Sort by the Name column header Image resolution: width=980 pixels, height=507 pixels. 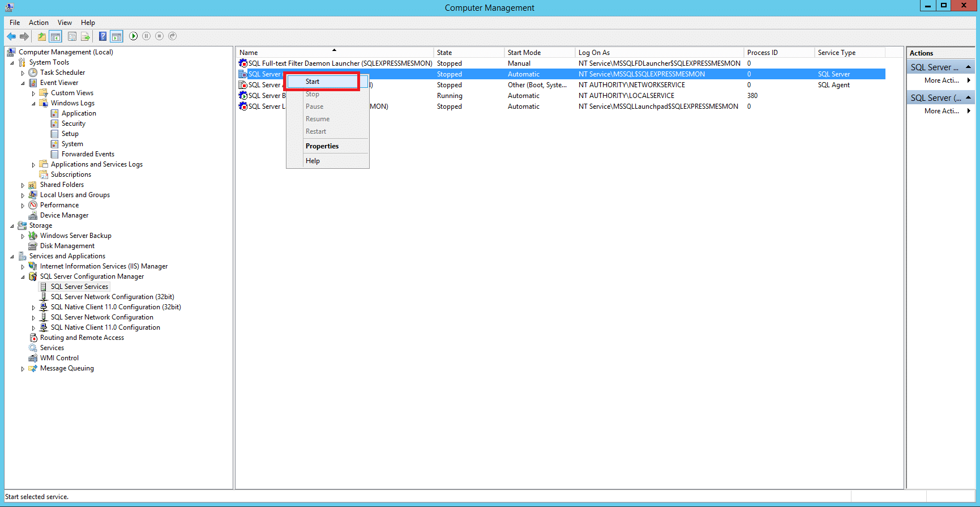coord(335,53)
